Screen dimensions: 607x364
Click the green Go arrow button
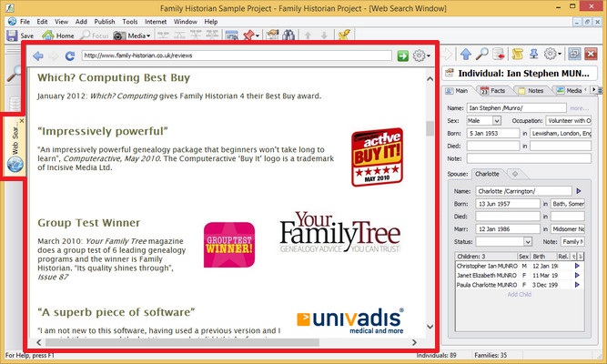403,56
